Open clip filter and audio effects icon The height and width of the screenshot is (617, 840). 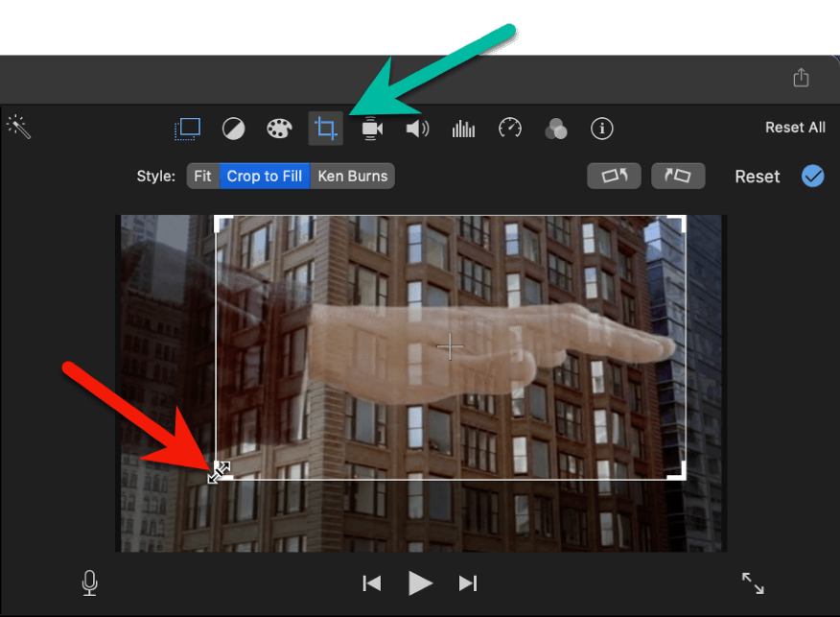tap(556, 130)
